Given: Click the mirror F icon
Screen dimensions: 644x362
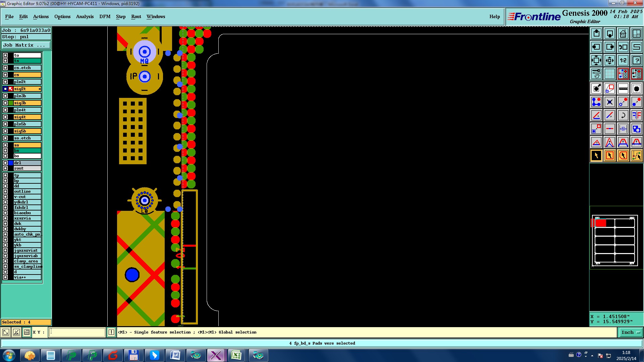Looking at the screenshot, I should (636, 115).
